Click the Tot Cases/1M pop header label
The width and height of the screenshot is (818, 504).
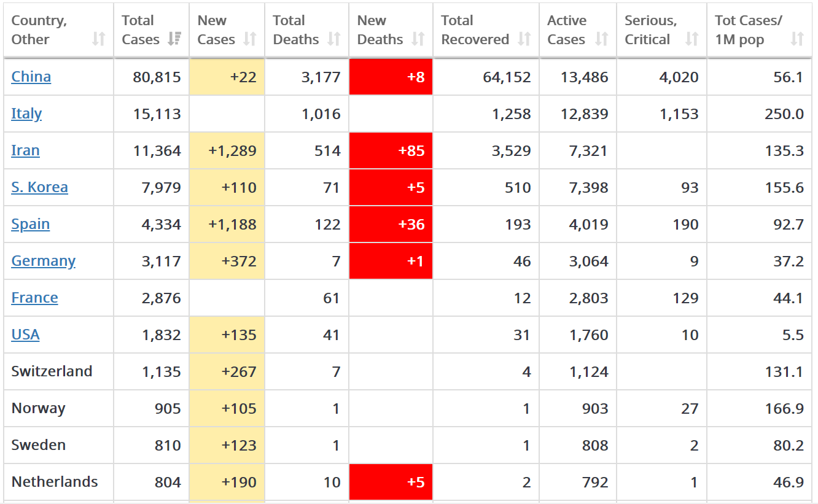749,30
